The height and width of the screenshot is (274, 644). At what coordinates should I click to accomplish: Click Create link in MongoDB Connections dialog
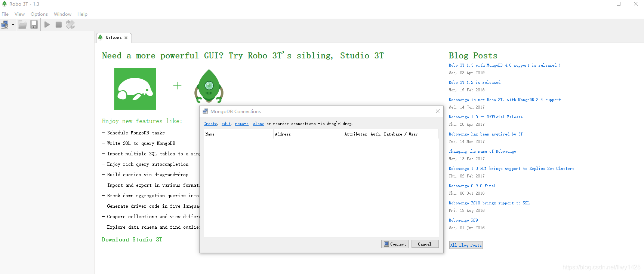tap(210, 124)
